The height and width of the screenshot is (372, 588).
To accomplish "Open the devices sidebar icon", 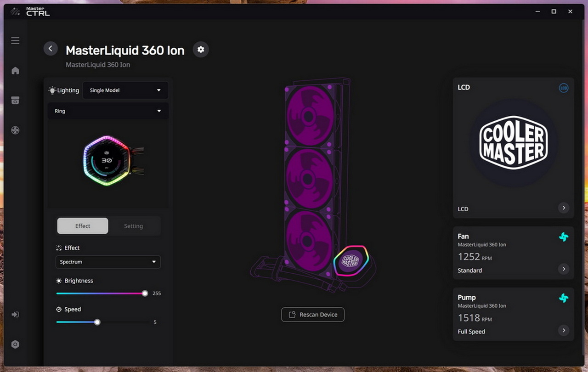I will pos(15,101).
